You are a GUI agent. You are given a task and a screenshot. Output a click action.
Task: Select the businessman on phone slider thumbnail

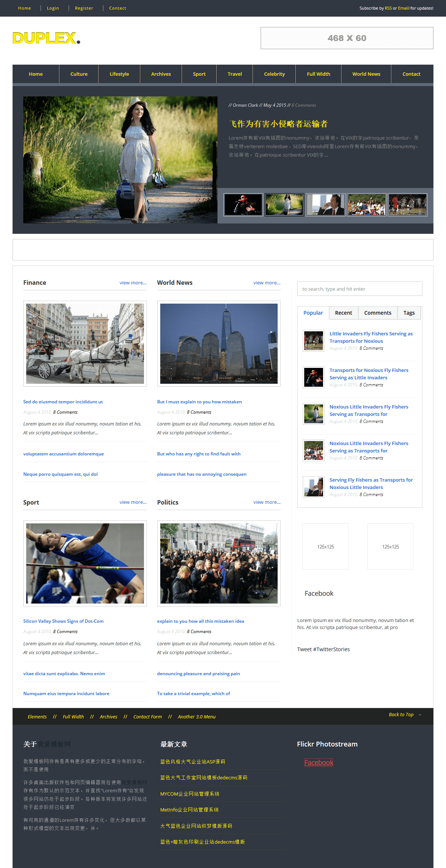[325, 205]
